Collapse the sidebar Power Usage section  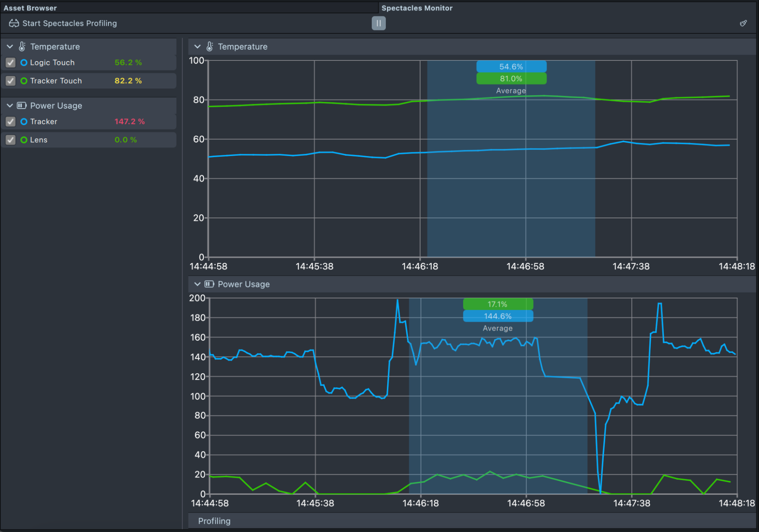pos(10,106)
